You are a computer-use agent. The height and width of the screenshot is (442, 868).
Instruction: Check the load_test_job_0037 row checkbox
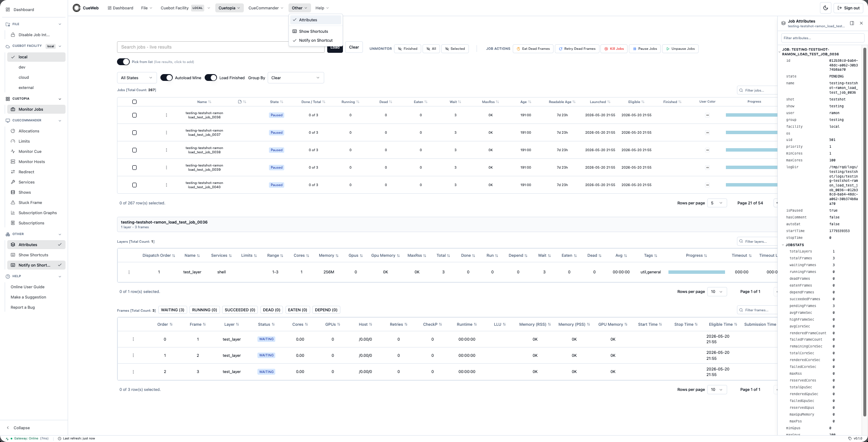click(x=134, y=132)
